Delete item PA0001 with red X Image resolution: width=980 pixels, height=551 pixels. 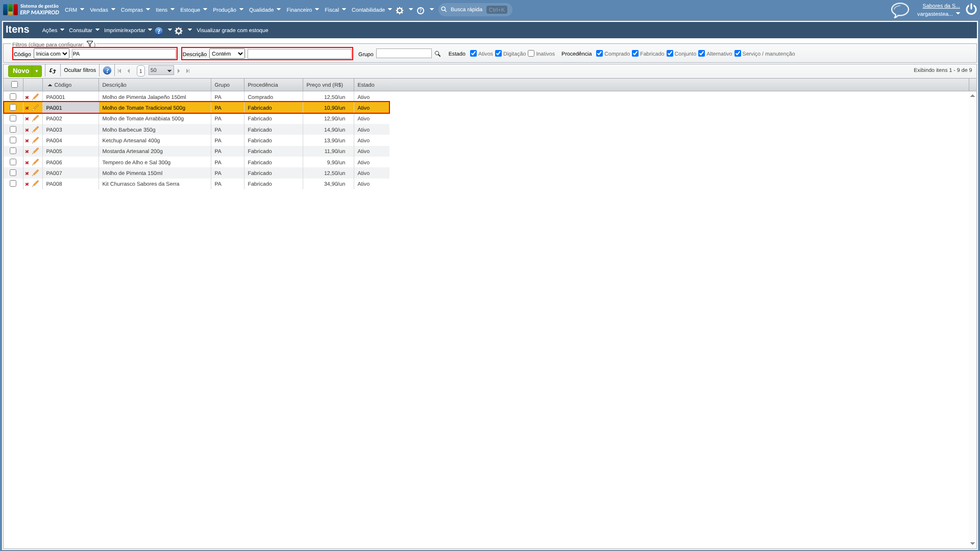27,97
